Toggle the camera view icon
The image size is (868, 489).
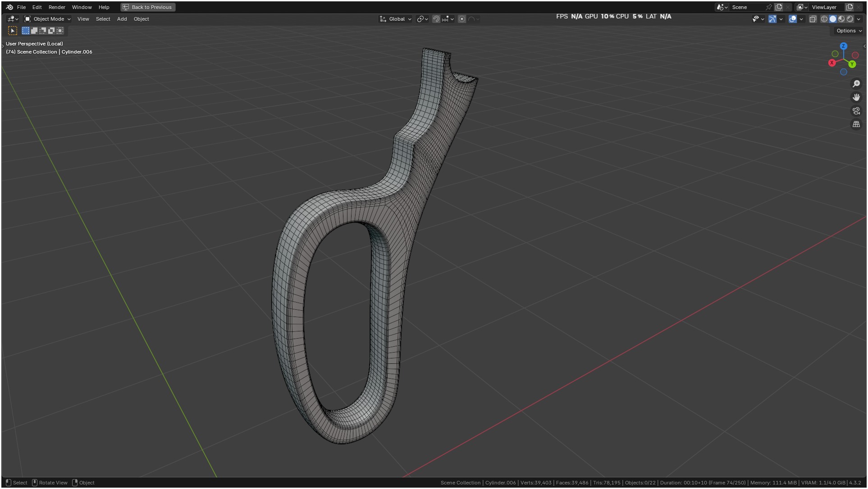856,111
